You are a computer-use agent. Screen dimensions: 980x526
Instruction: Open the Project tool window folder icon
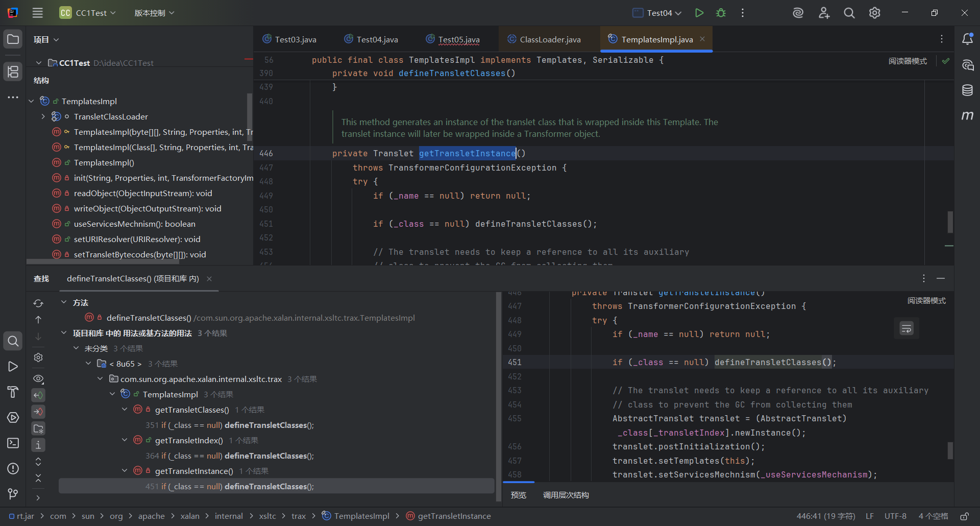pyautogui.click(x=13, y=39)
